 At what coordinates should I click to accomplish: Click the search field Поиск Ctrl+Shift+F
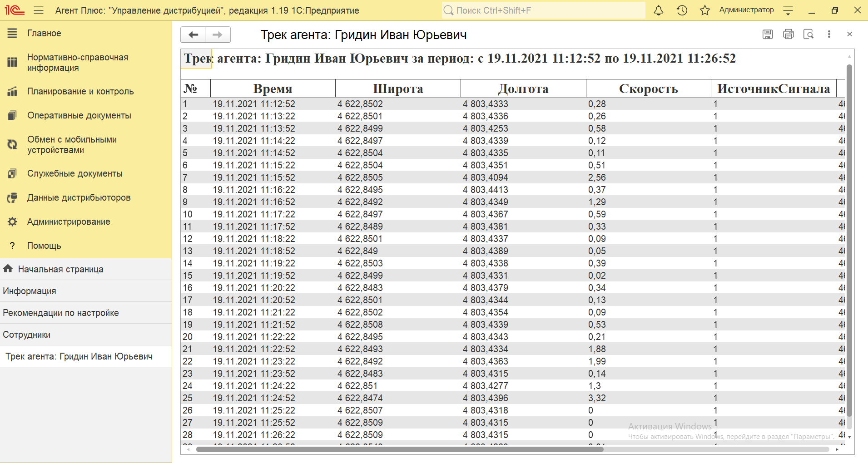[543, 10]
